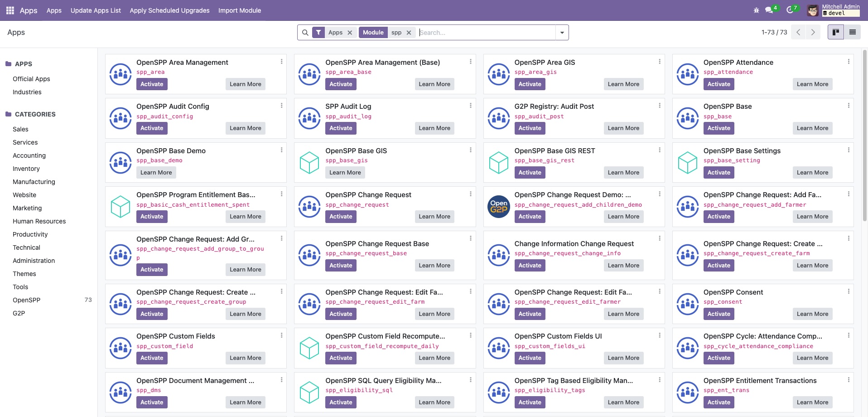Click Learn More on SPP Audit Log
The height and width of the screenshot is (417, 868).
[x=434, y=128]
